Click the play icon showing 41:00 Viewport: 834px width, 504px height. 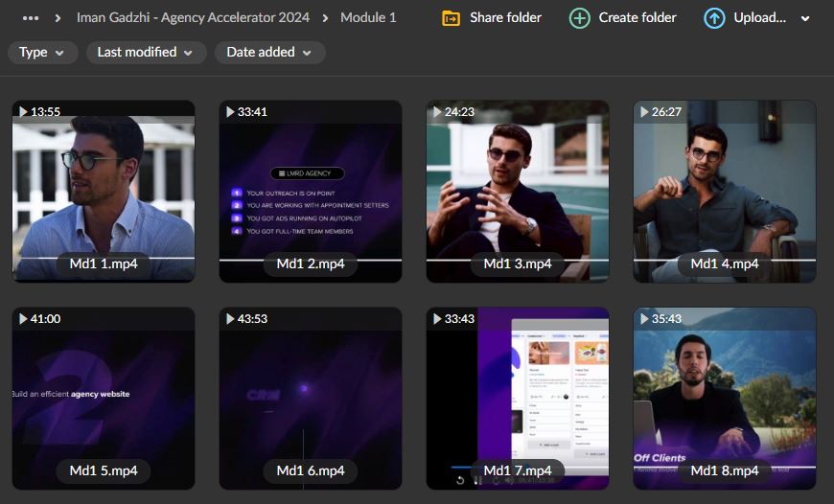[x=23, y=318]
